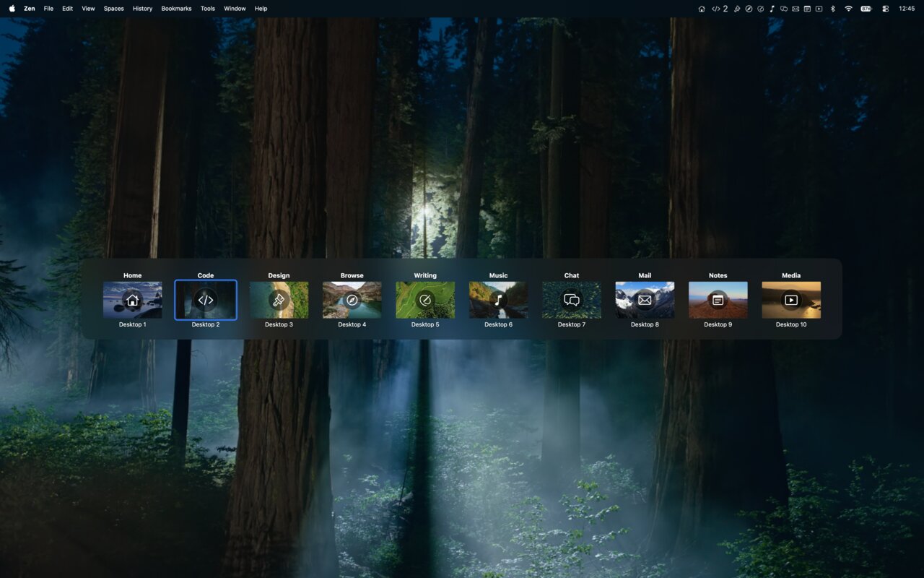Click the battery indicator in the menu bar
The width and height of the screenshot is (924, 578).
(866, 9)
